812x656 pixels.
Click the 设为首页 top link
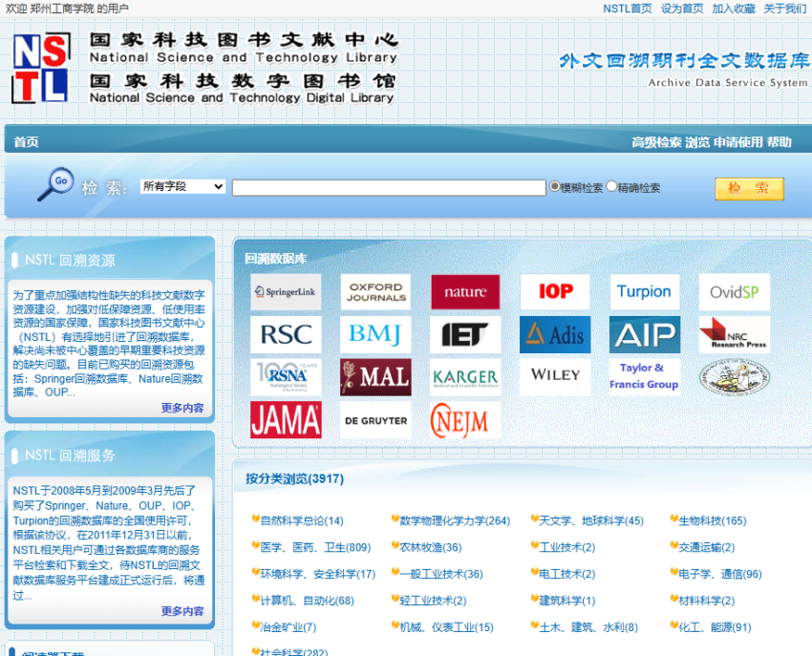682,9
